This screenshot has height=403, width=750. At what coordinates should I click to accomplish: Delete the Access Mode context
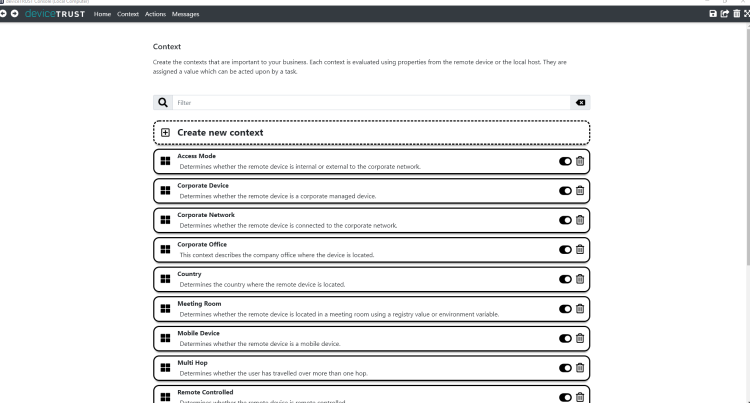580,161
